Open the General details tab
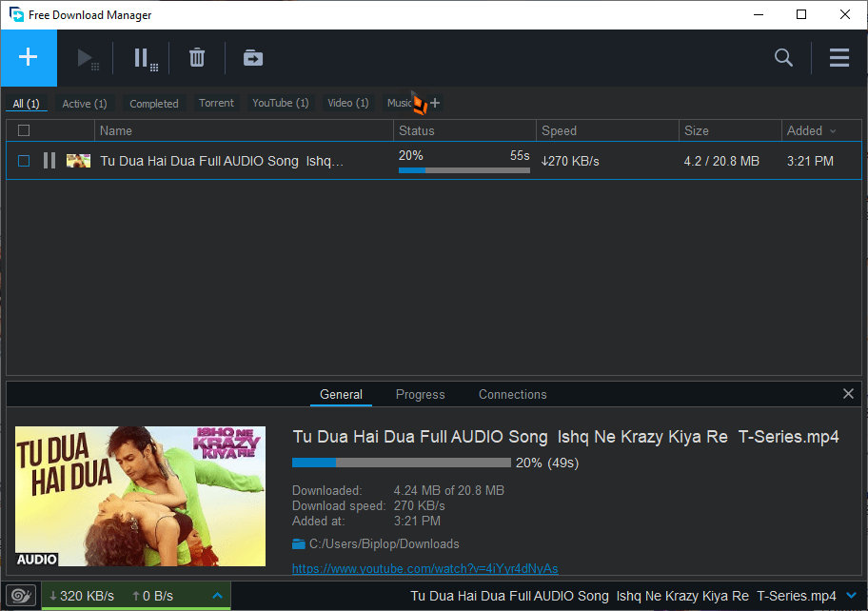The image size is (868, 611). (x=341, y=395)
